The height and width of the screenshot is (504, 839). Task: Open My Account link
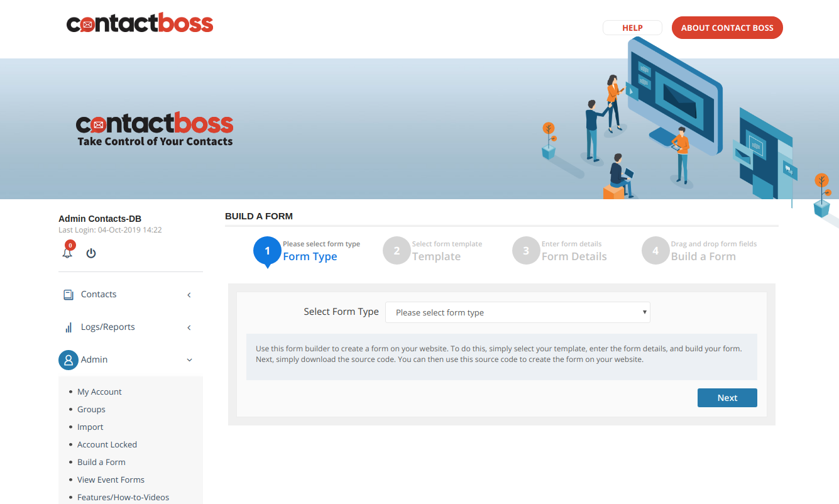[x=99, y=392]
